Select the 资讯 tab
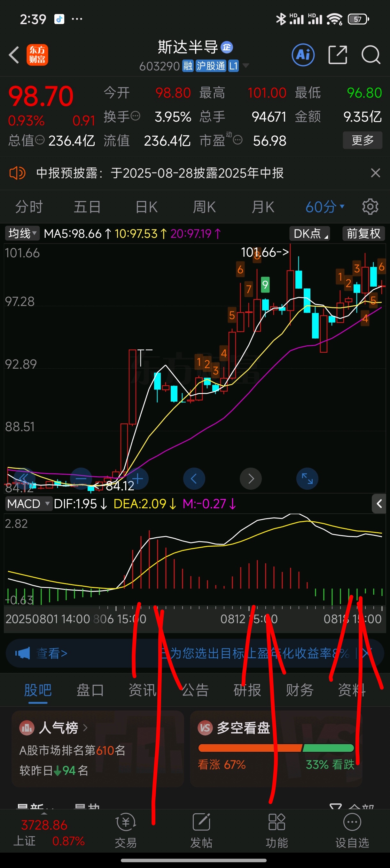This screenshot has width=390, height=868. [143, 690]
